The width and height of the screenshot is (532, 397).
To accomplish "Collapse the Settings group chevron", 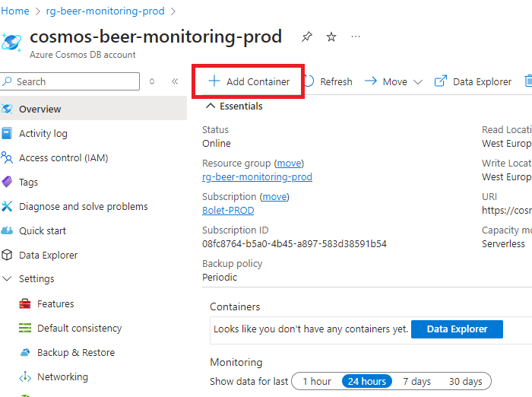I will (7, 279).
